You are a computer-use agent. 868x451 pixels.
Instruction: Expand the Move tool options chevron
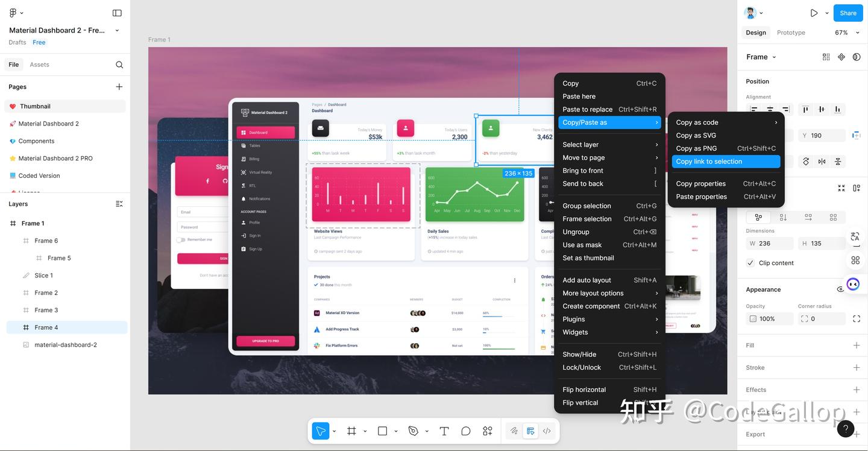coord(334,431)
